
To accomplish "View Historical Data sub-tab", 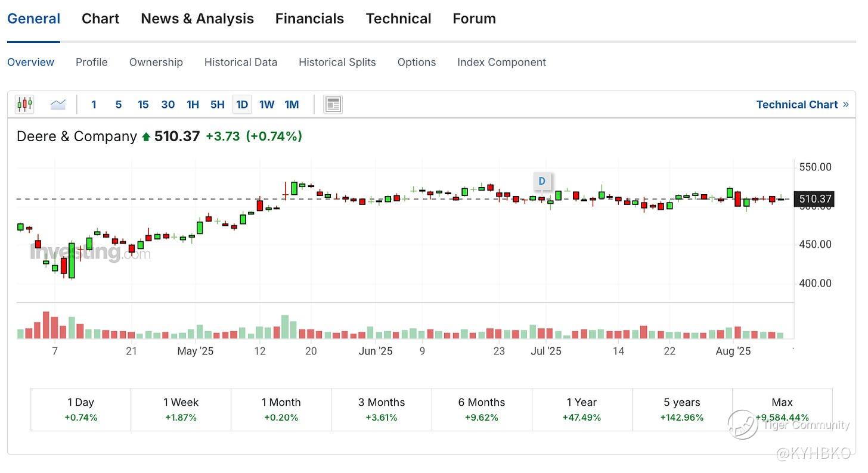I will click(241, 62).
